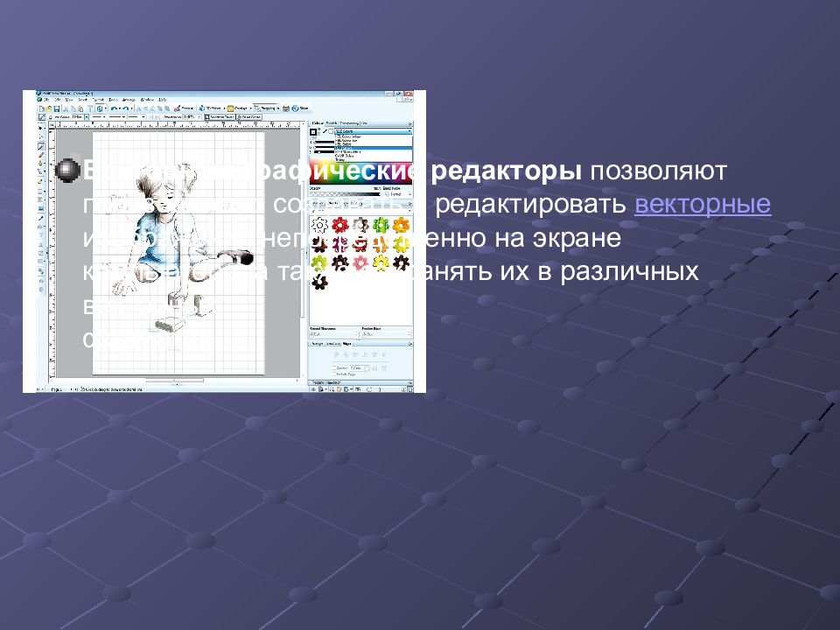Switch to the Swatch tab
This screenshot has width=840, height=630.
pyautogui.click(x=332, y=123)
